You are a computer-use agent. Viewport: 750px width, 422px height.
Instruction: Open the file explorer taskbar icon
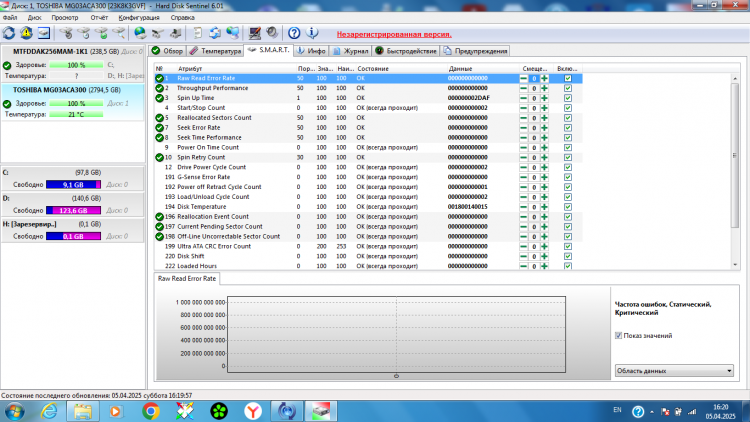click(x=83, y=411)
